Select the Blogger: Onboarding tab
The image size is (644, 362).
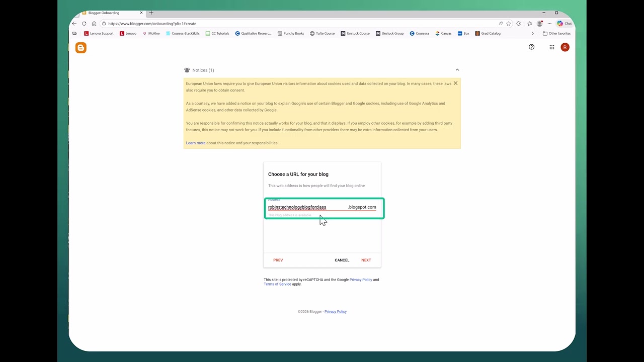click(110, 13)
